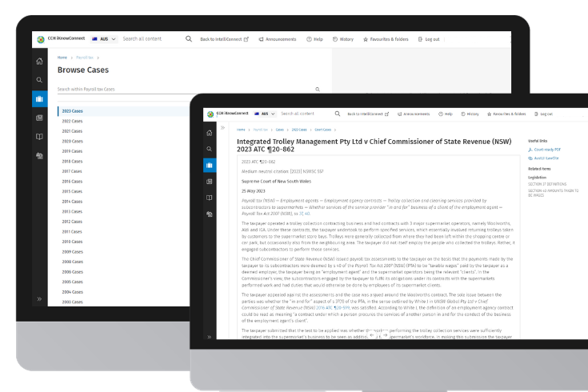Click Home icon in Browse Cases sidebar
588x392 pixels.
click(x=38, y=61)
